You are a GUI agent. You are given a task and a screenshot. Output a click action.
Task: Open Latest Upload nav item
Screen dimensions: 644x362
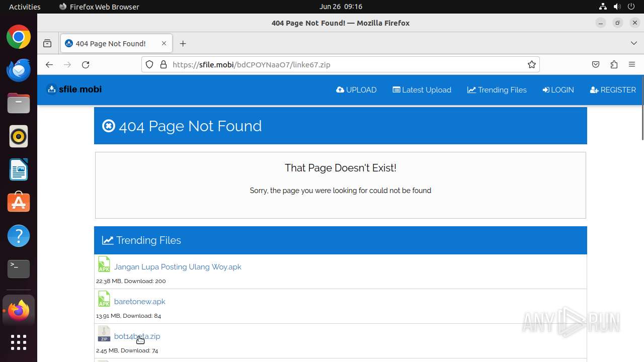[x=422, y=90]
